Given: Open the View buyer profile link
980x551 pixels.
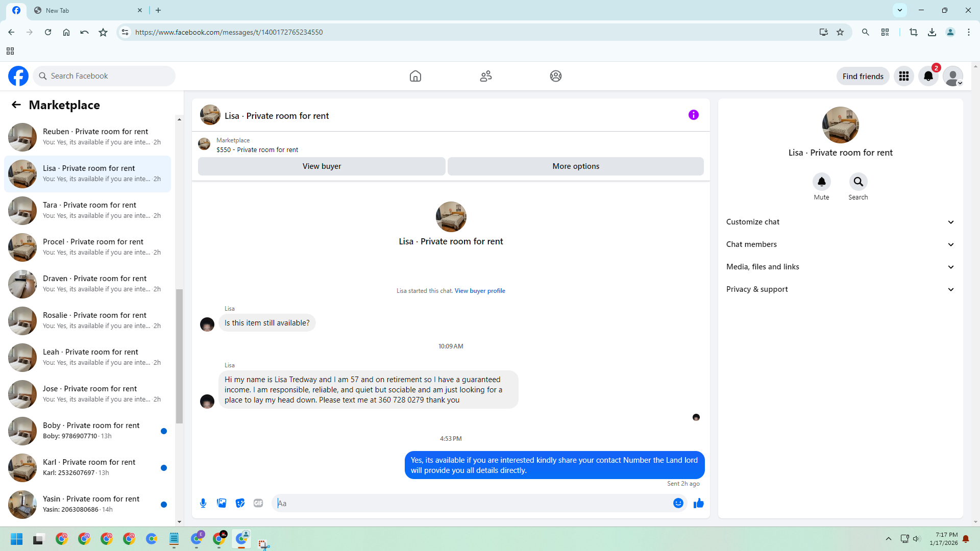Looking at the screenshot, I should (x=480, y=291).
